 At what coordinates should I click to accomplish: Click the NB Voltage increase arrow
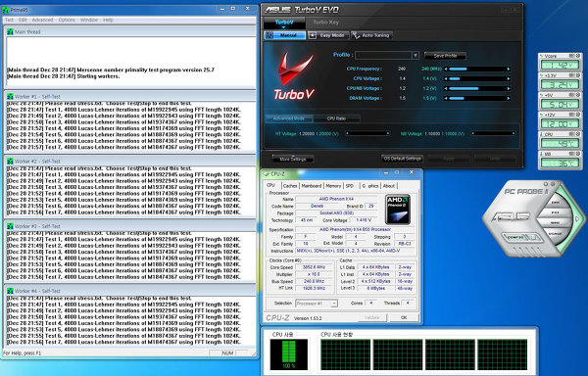coord(513,133)
